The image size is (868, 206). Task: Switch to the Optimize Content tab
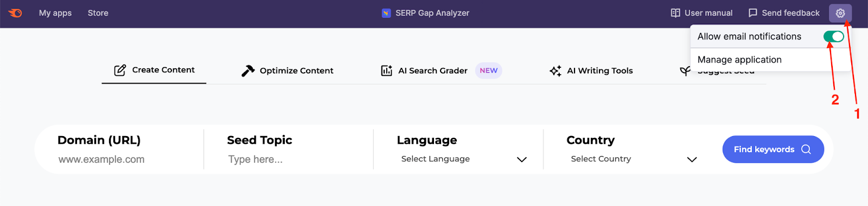click(288, 70)
